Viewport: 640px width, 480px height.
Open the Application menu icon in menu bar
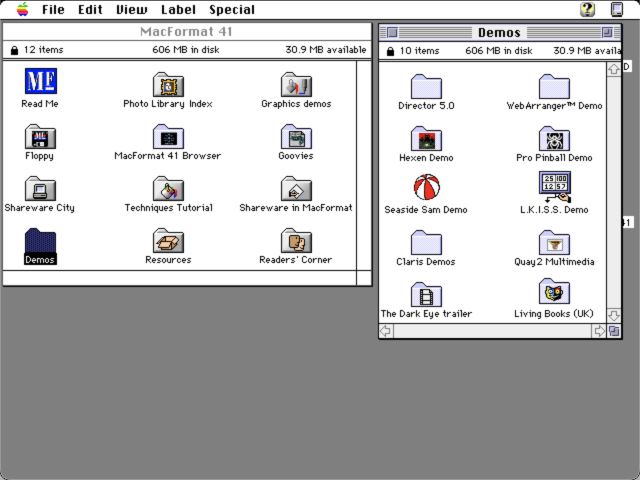(617, 9)
